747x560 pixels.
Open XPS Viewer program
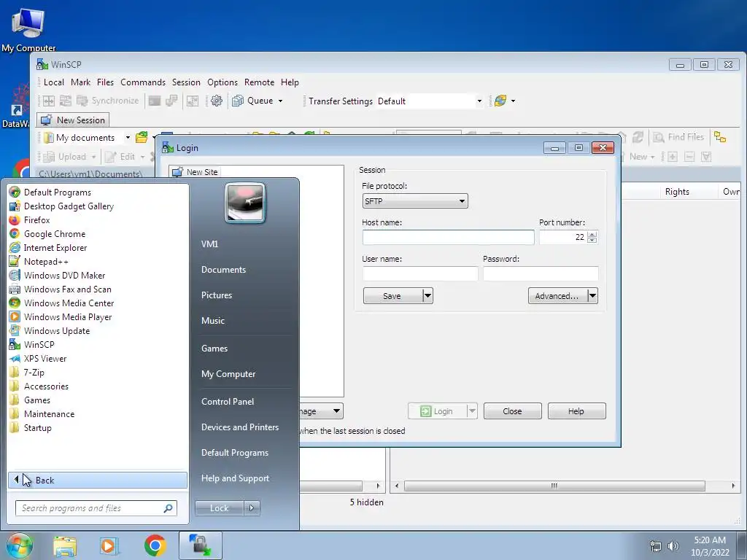(44, 359)
